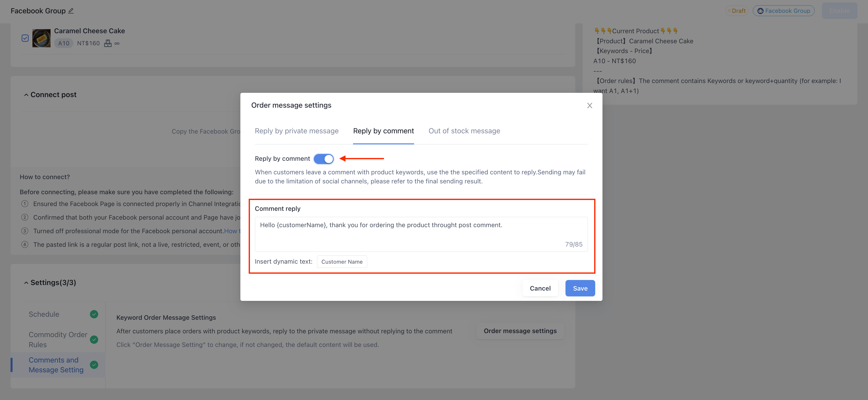Screen dimensions: 868x400
Task: Click the green check beside Comments and Message Setting
Action: coord(94,365)
